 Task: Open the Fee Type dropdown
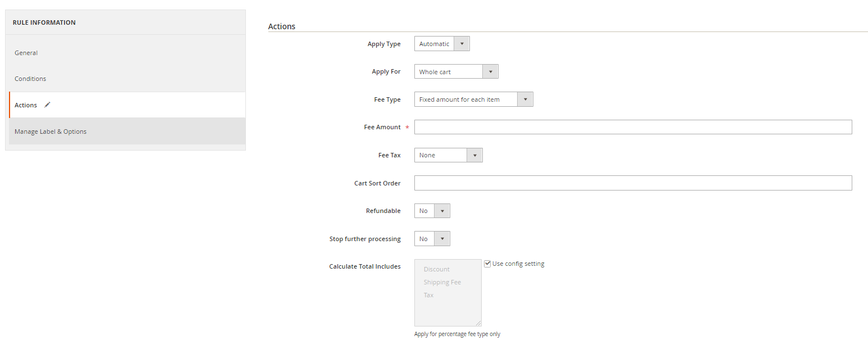[x=473, y=99]
